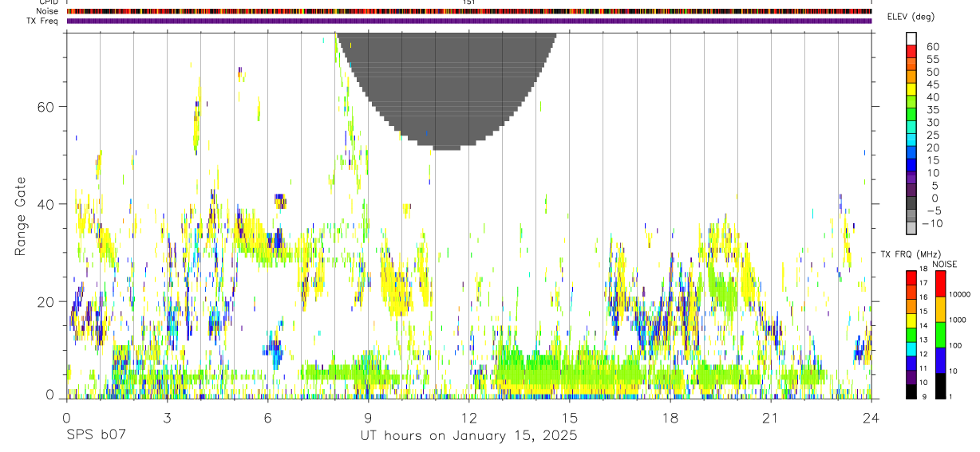
Task: Click the white top segment of ELEV color bar
Action: [911, 38]
